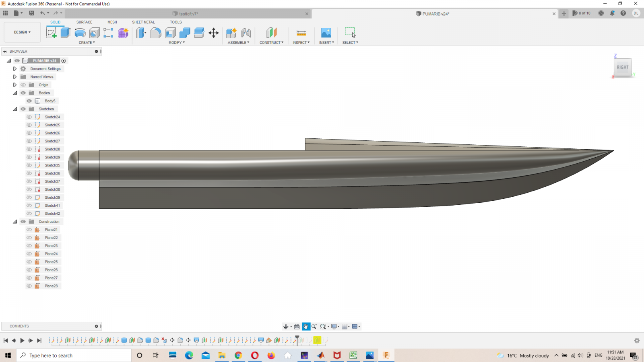Show Sketch29 with its eye icon
This screenshot has height=362, width=644.
point(29,157)
